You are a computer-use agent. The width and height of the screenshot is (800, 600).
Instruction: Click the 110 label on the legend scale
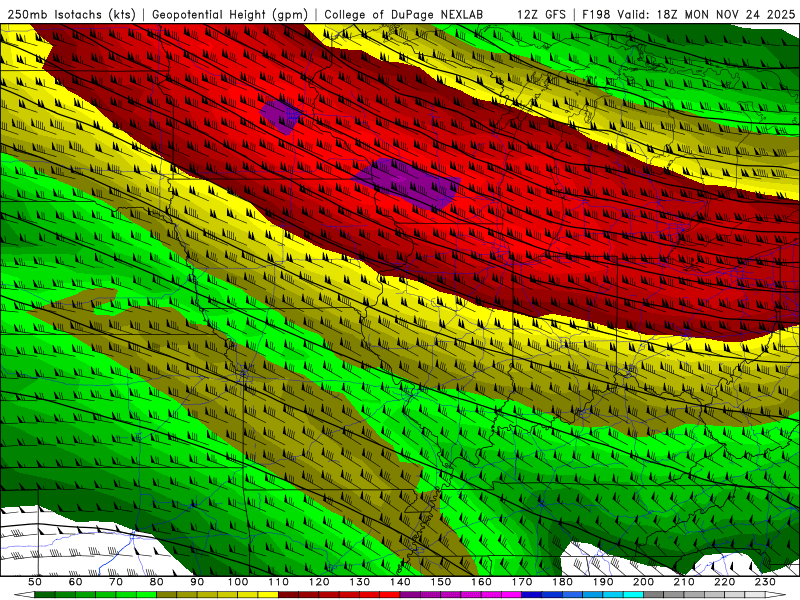[x=279, y=582]
